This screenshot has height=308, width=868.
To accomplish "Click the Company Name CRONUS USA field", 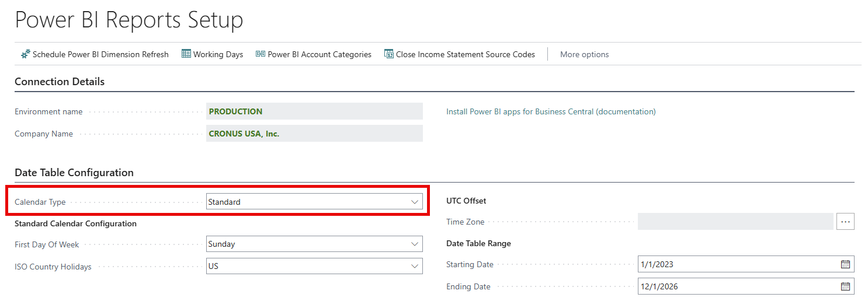I will click(315, 134).
